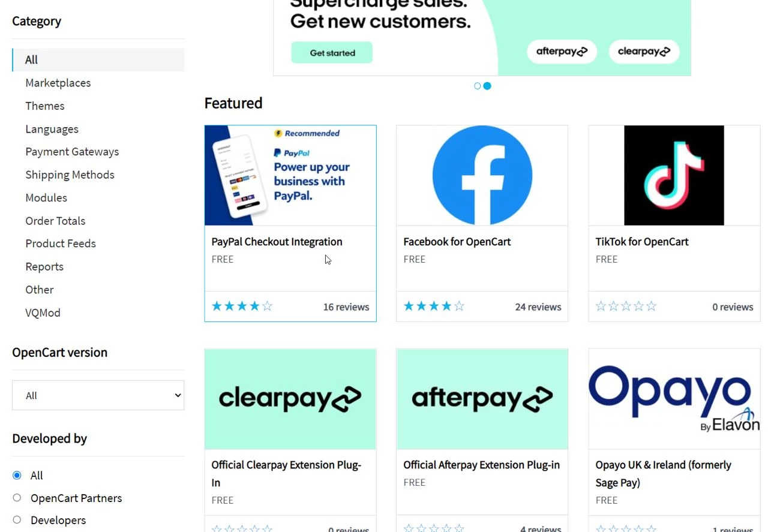The height and width of the screenshot is (532, 768).
Task: Go to first banner carousel slide
Action: 478,86
